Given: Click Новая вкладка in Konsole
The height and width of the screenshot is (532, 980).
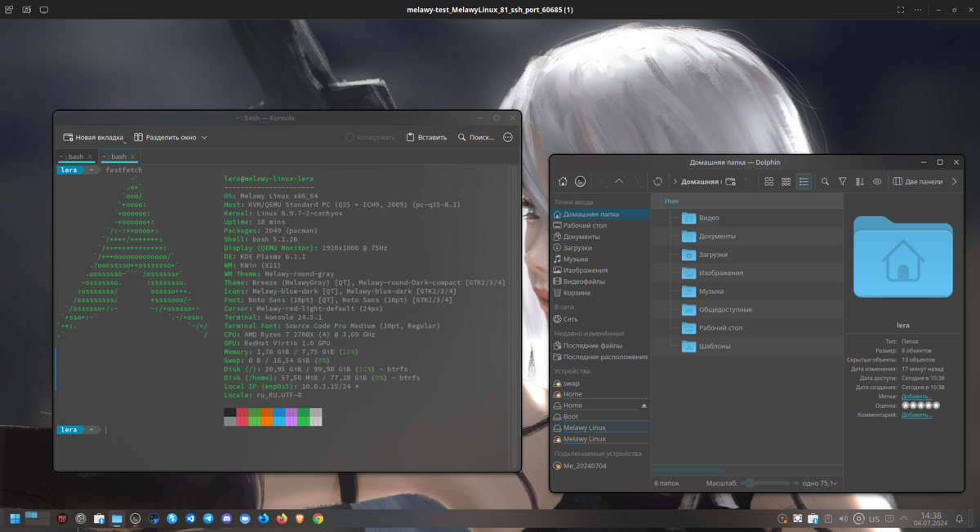Looking at the screenshot, I should pos(93,137).
